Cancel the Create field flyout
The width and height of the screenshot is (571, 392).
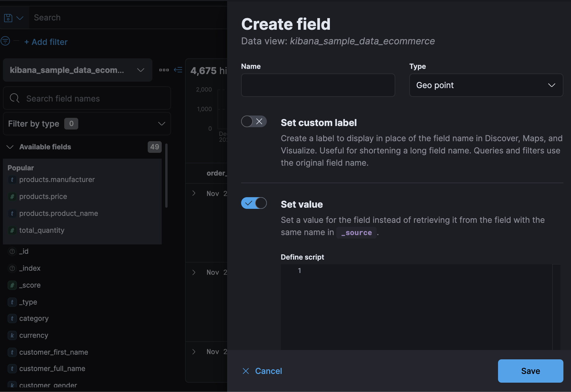262,371
